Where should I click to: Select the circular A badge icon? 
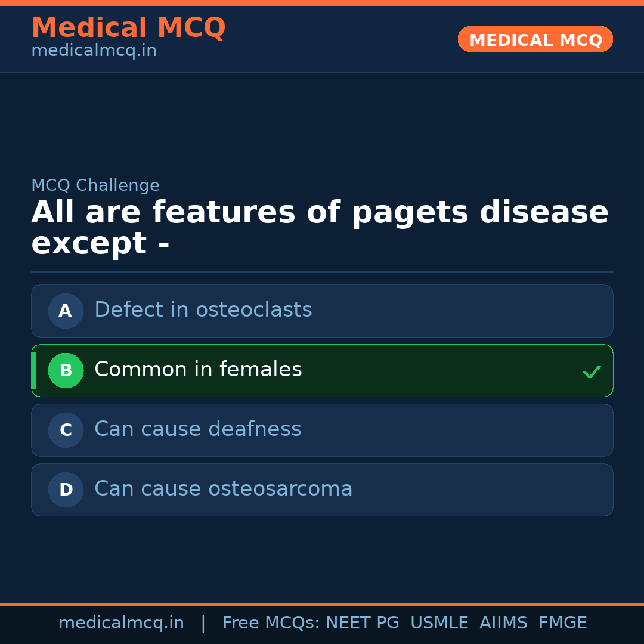pos(66,311)
